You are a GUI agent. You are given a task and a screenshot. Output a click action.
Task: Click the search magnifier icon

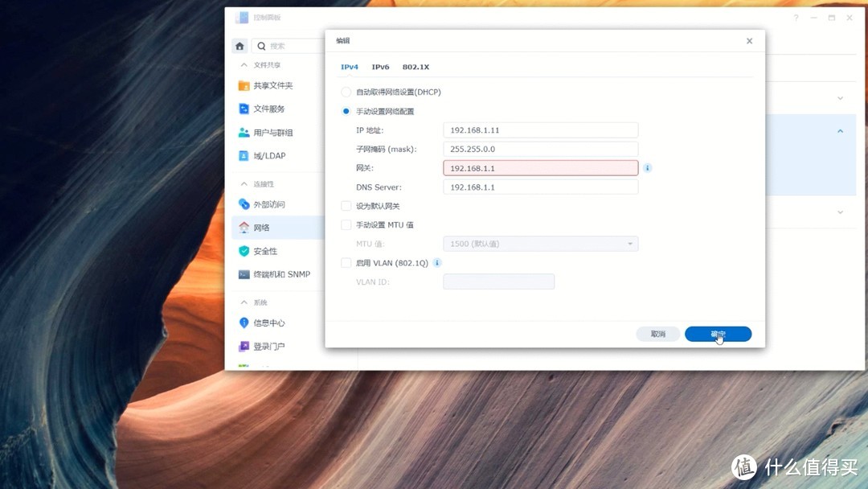pos(261,46)
